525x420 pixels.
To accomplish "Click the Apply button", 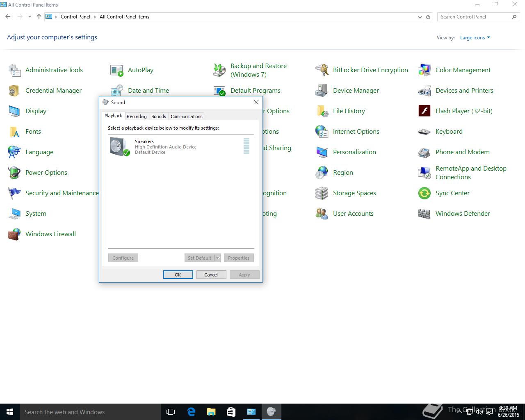I will (x=244, y=275).
